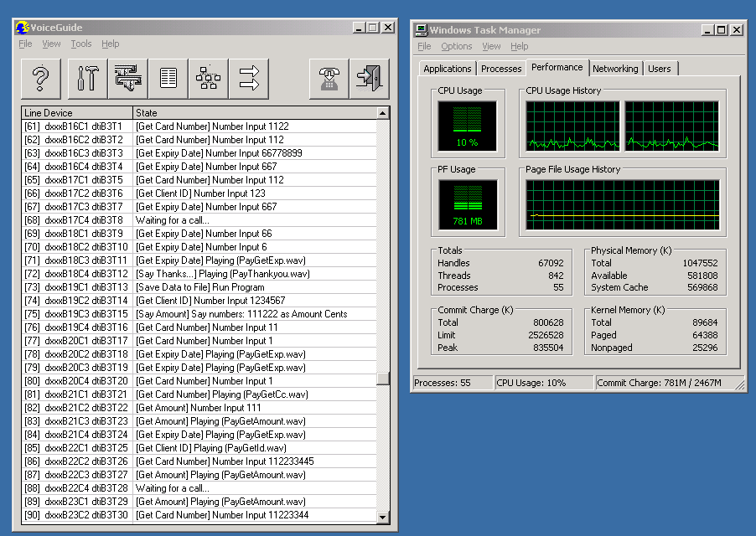
Task: Click the Task Manager title bar icon
Action: click(x=422, y=30)
